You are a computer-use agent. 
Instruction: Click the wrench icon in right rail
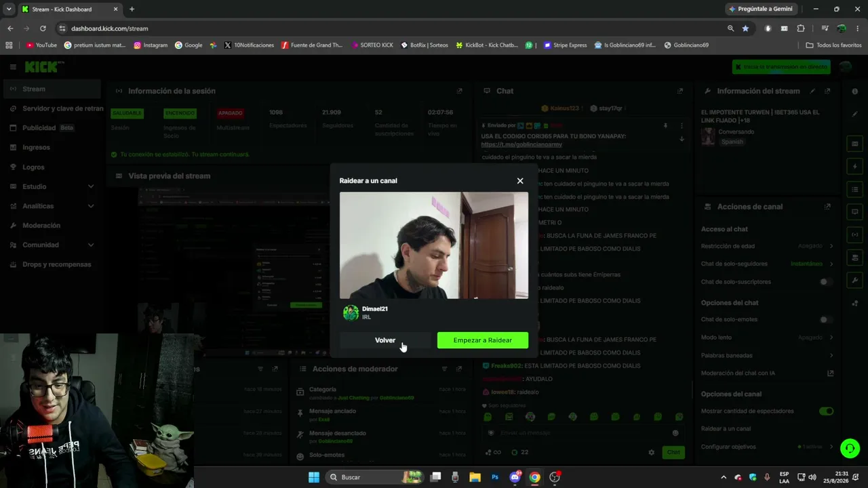[x=854, y=280]
